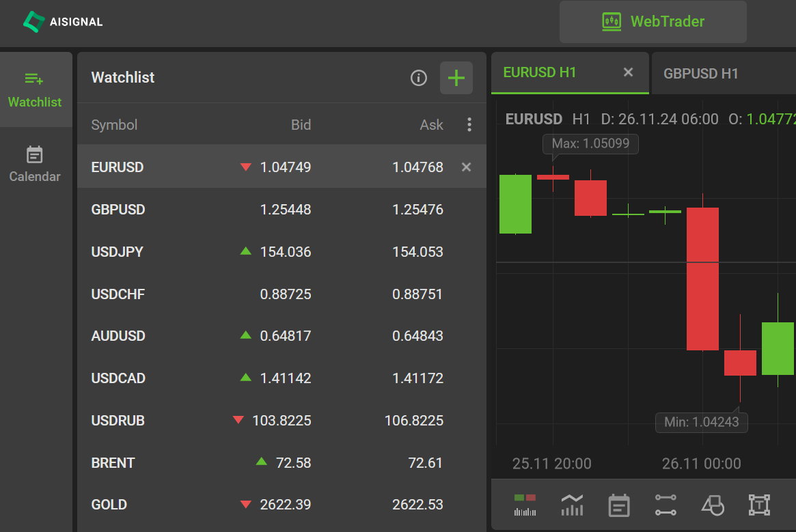This screenshot has height=532, width=796.
Task: Select the EURUSD H1 chart tab
Action: 540,72
